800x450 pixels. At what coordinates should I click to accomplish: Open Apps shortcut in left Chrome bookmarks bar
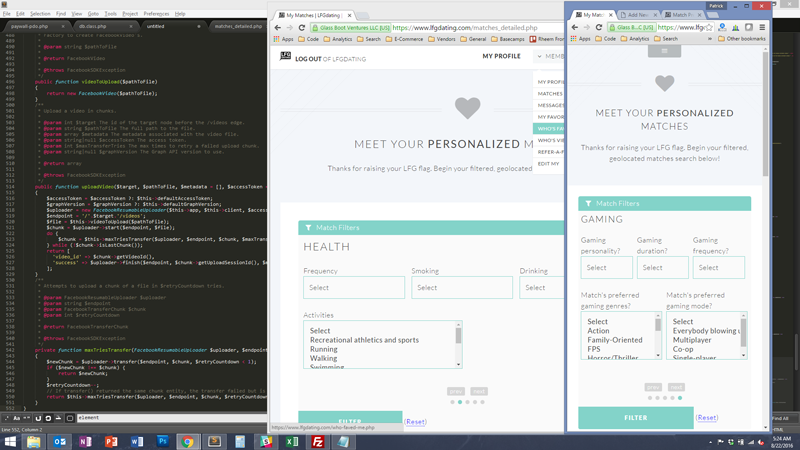(284, 39)
